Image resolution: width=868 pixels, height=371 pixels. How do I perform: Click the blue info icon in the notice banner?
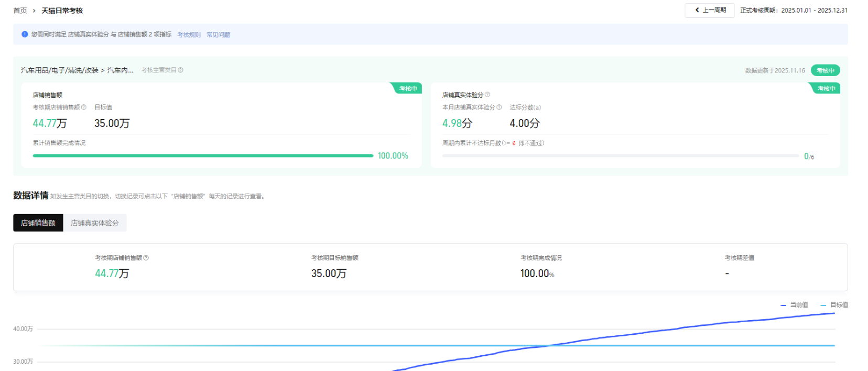click(x=25, y=34)
